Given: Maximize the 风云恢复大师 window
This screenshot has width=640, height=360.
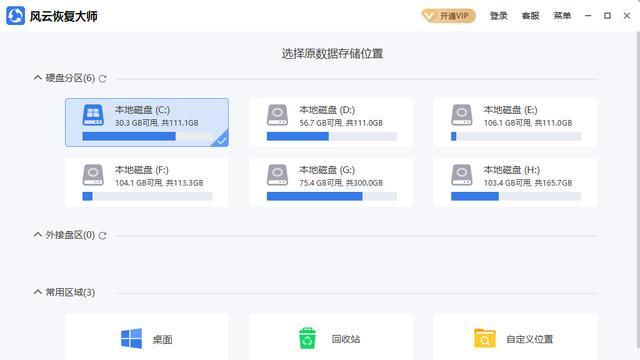Looking at the screenshot, I should tap(607, 16).
